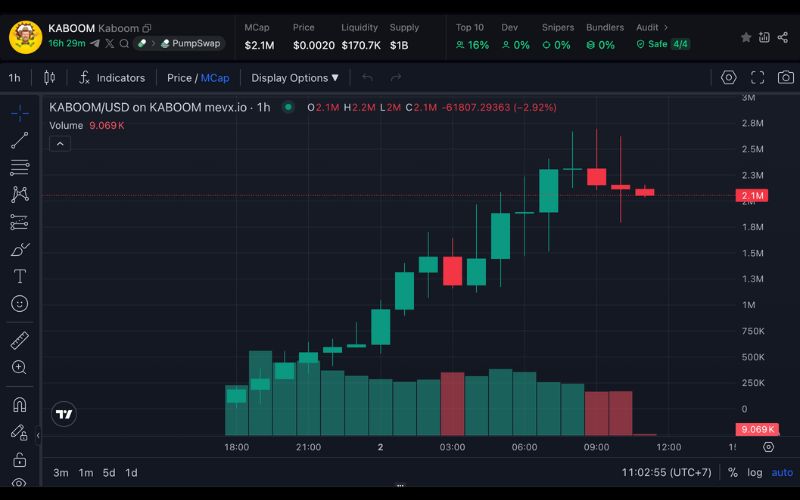The image size is (800, 500).
Task: Toggle magnet mode for drawings
Action: point(19,405)
